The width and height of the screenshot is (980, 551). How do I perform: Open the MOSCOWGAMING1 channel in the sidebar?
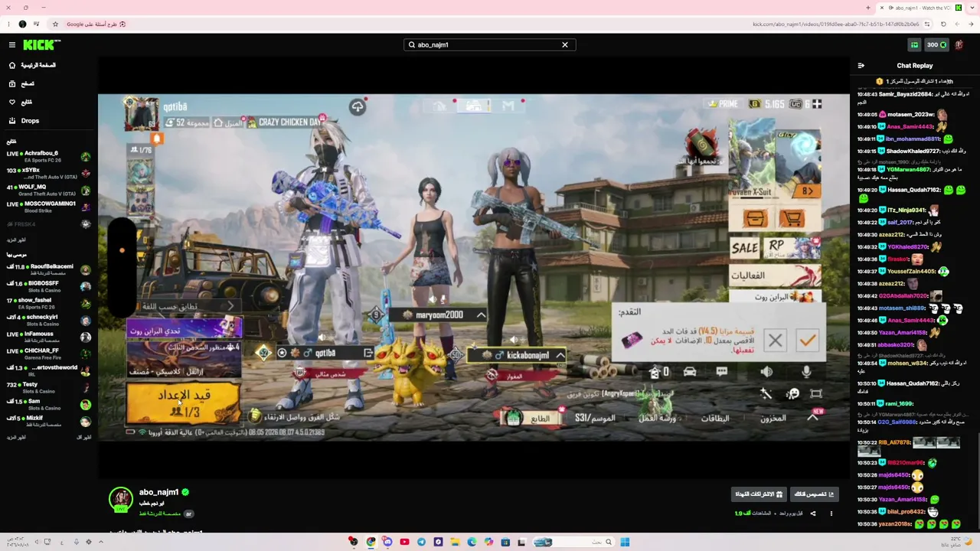pyautogui.click(x=48, y=207)
